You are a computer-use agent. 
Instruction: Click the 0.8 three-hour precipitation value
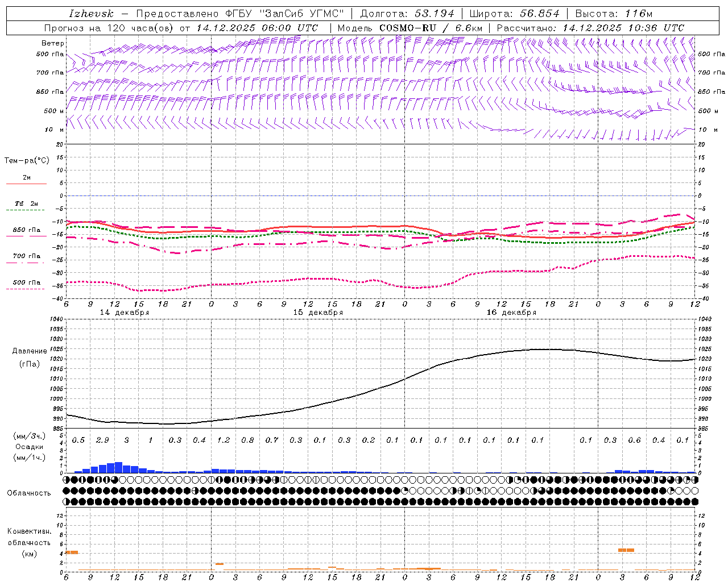pos(247,440)
